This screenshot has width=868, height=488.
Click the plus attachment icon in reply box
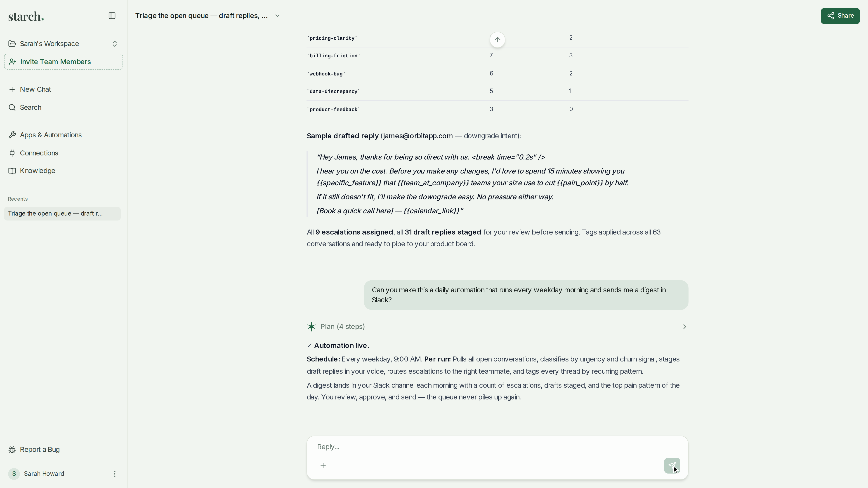pos(323,465)
